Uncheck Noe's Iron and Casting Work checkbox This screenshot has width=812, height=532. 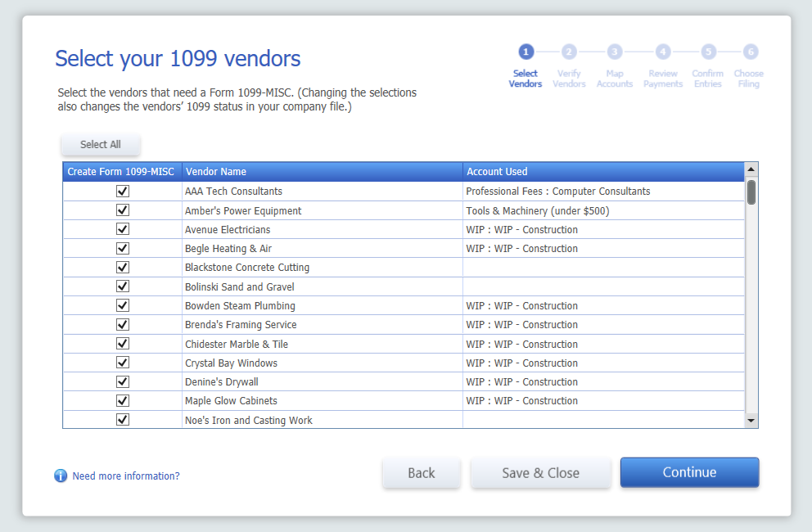pyautogui.click(x=123, y=420)
